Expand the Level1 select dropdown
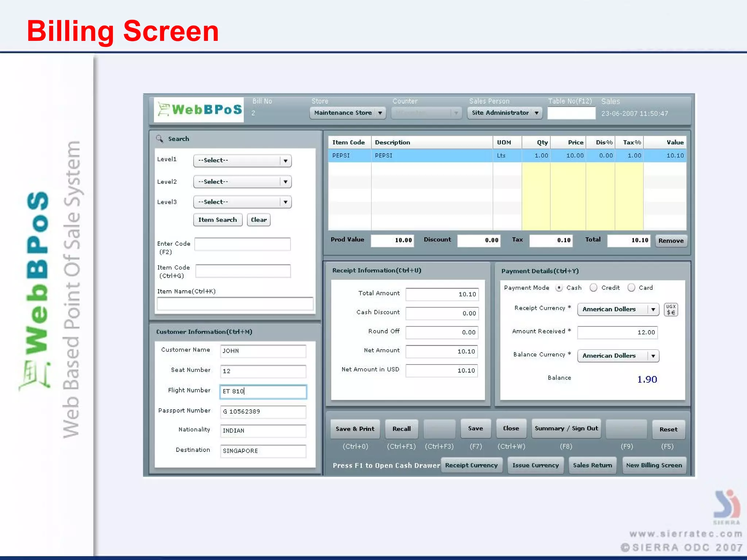Viewport: 747px width, 560px height. tap(243, 160)
